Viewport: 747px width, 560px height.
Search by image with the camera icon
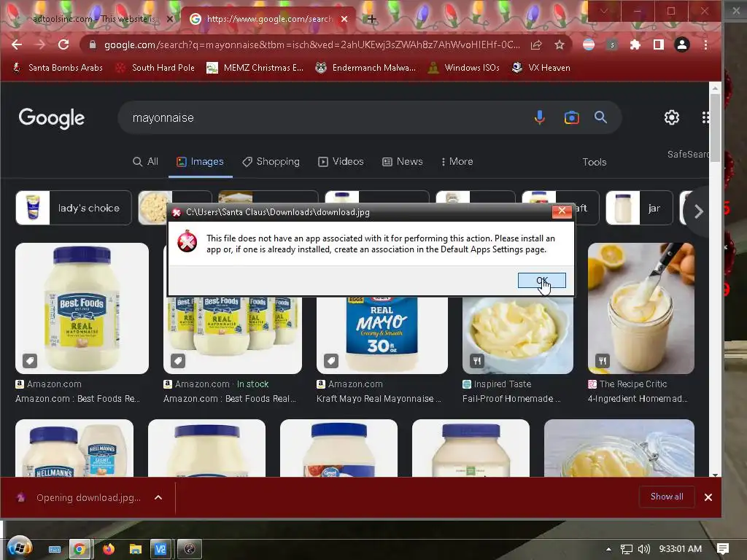(571, 117)
